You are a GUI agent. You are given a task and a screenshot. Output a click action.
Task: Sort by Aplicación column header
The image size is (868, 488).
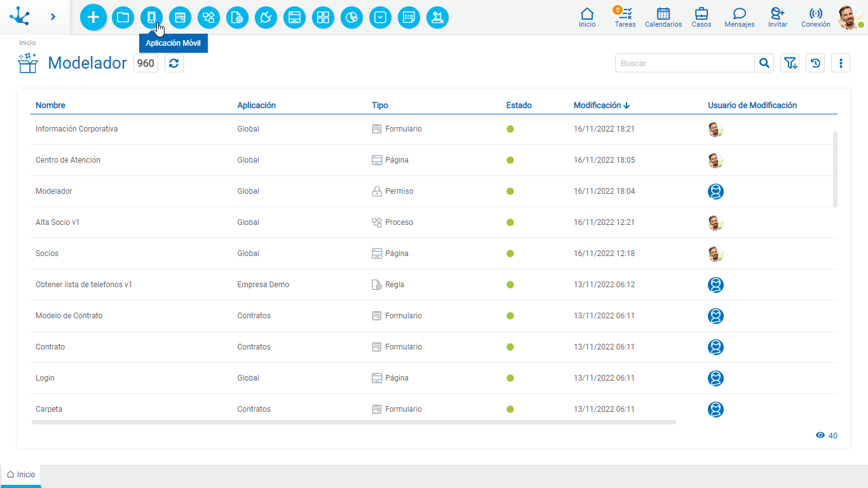(257, 105)
